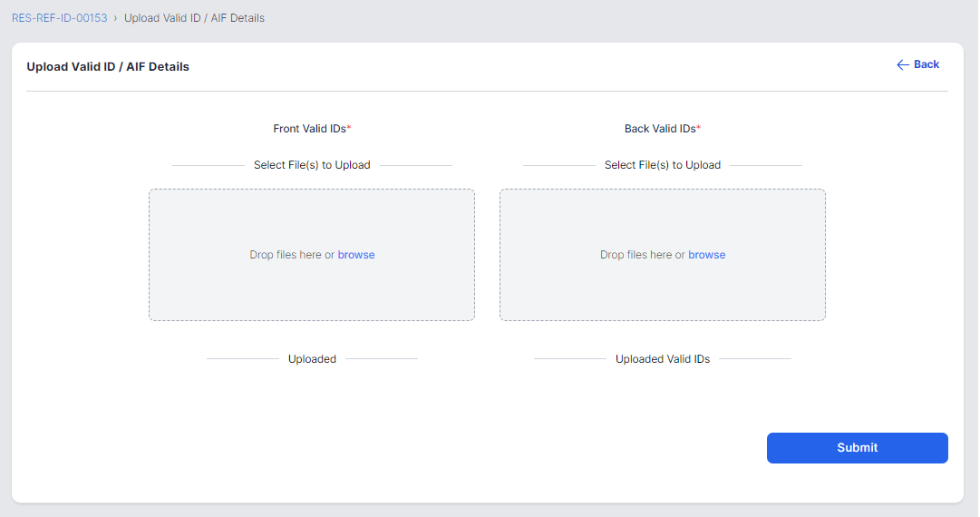This screenshot has height=517, width=980.
Task: Click browse in the Front Valid IDs drop zone
Action: (356, 255)
